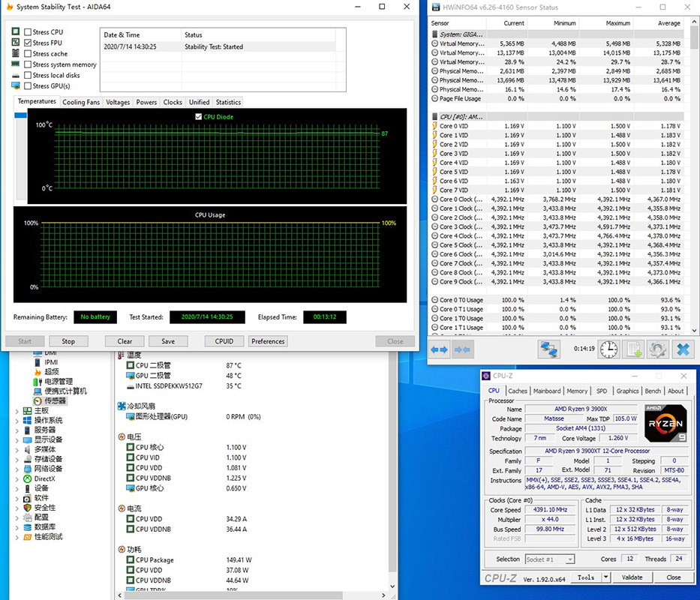
Task: Click the Clear button
Action: tap(125, 341)
